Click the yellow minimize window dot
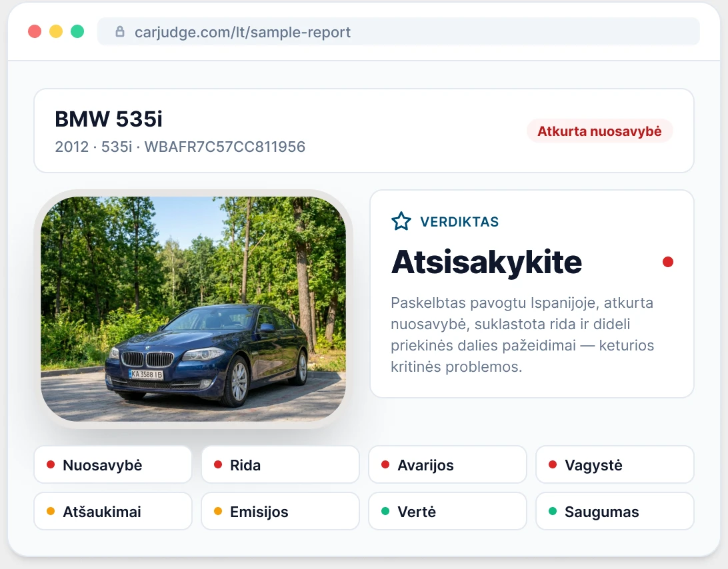The height and width of the screenshot is (569, 728). click(56, 31)
